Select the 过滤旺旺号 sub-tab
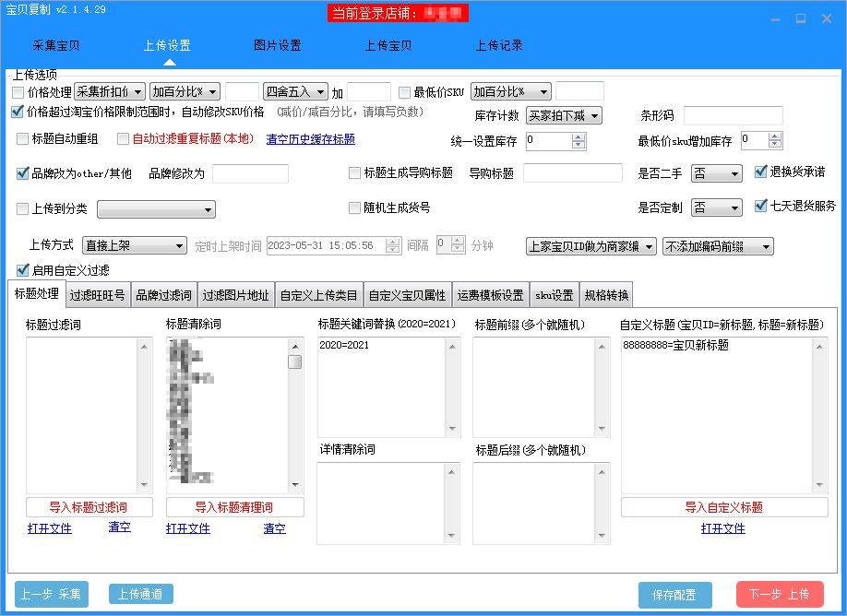The width and height of the screenshot is (847, 616). pyautogui.click(x=97, y=295)
